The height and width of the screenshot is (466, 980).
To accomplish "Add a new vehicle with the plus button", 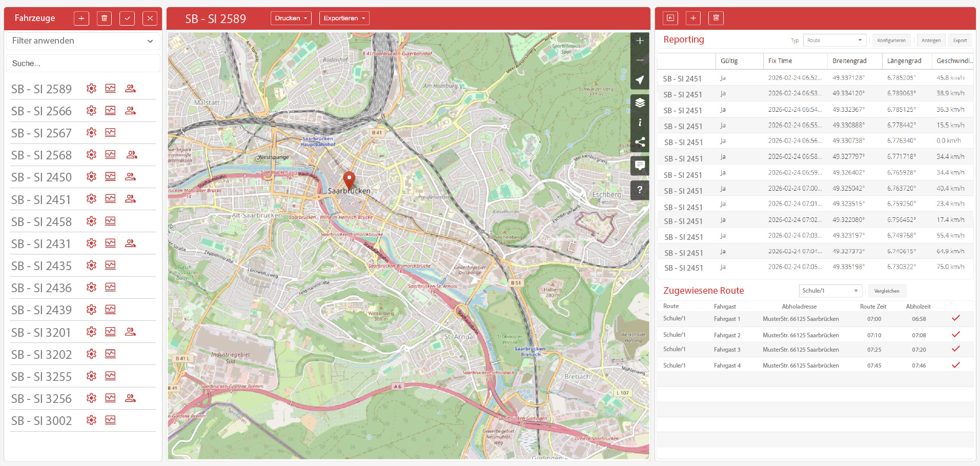I will point(81,18).
